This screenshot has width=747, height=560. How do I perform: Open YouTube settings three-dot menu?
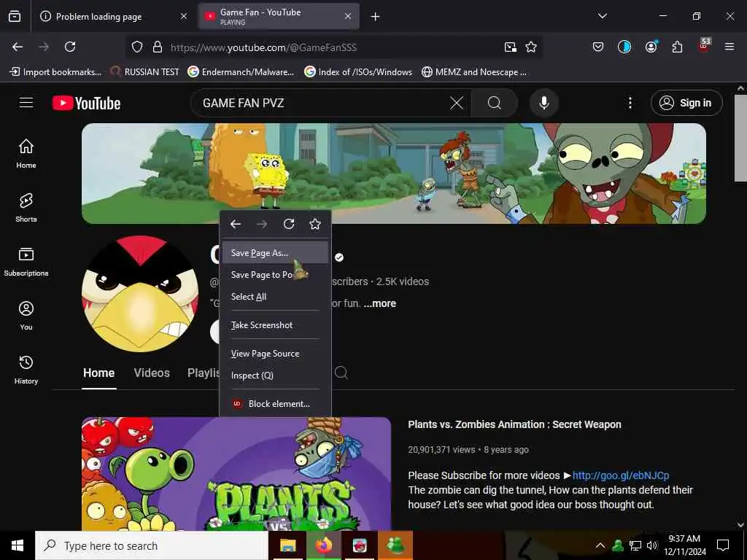(x=630, y=103)
